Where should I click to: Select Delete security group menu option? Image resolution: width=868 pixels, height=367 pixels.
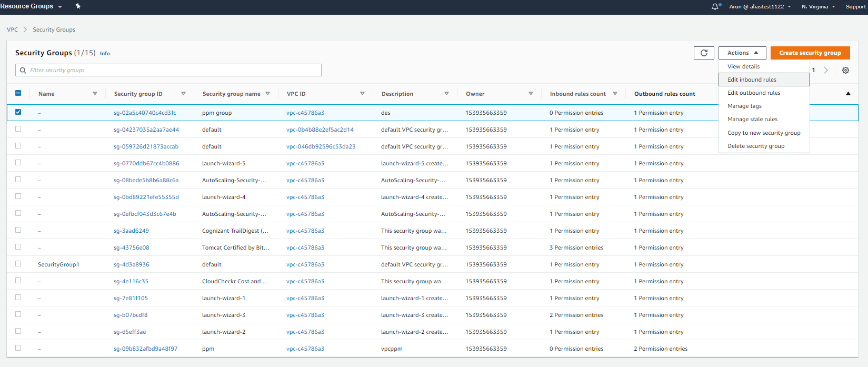(756, 146)
